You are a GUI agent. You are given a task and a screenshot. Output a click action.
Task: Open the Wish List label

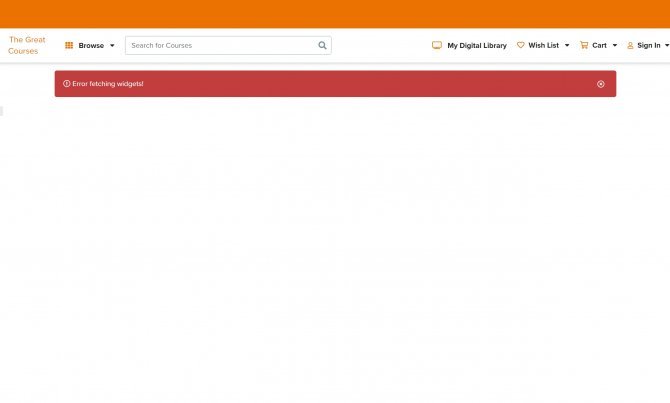coord(544,45)
